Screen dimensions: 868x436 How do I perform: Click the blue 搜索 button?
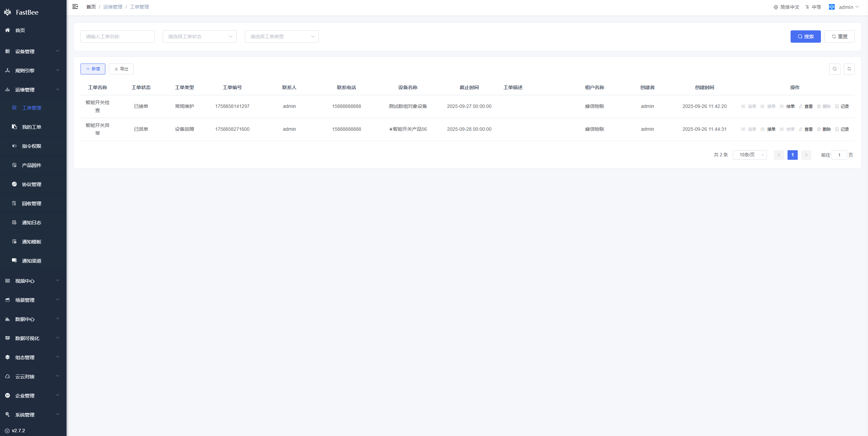click(805, 37)
